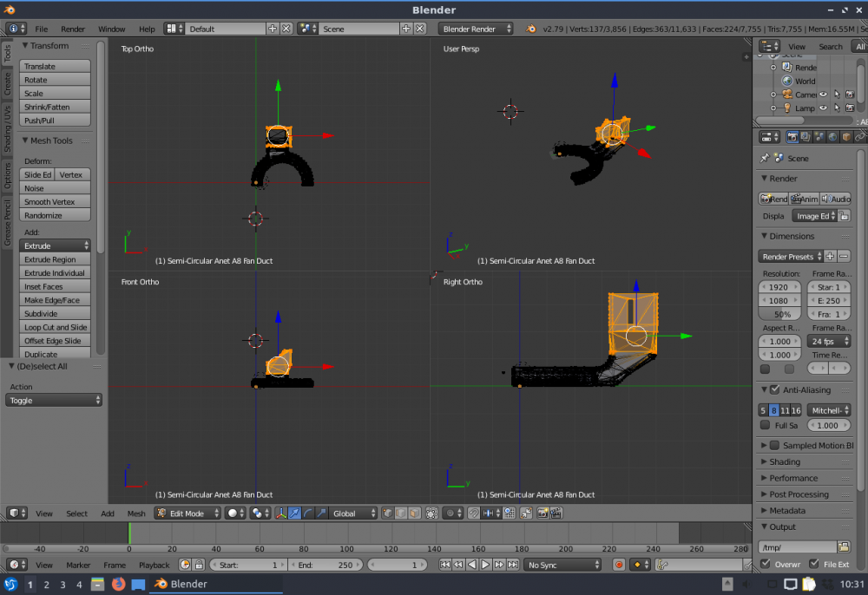
Task: Enable the Sampled Motion Blur checkbox
Action: (x=774, y=446)
